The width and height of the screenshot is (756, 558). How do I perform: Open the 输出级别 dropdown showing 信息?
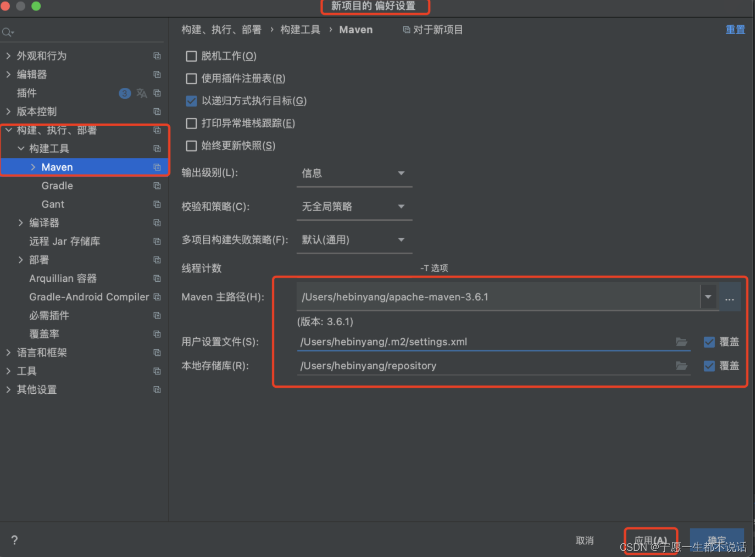coord(354,174)
